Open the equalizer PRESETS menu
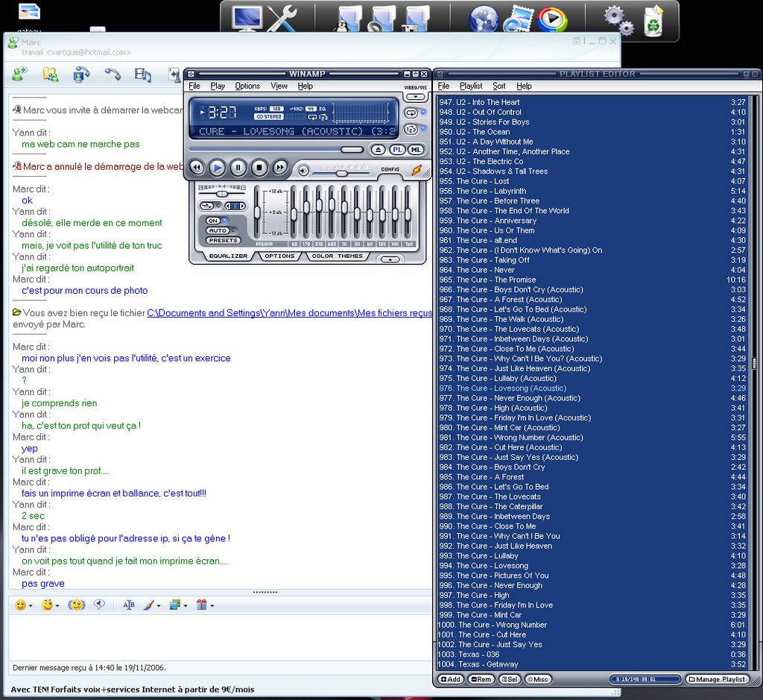This screenshot has width=763, height=700. point(224,241)
